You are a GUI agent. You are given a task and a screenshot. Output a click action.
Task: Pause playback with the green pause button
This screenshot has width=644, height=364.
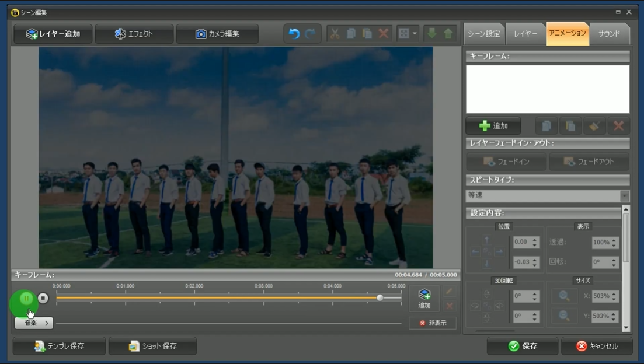pyautogui.click(x=26, y=298)
